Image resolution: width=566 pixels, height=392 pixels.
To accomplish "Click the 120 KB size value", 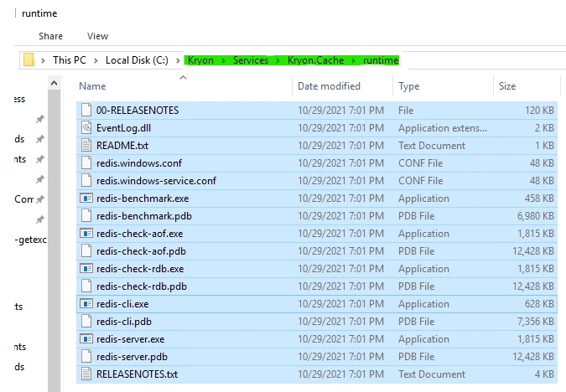I will point(539,111).
